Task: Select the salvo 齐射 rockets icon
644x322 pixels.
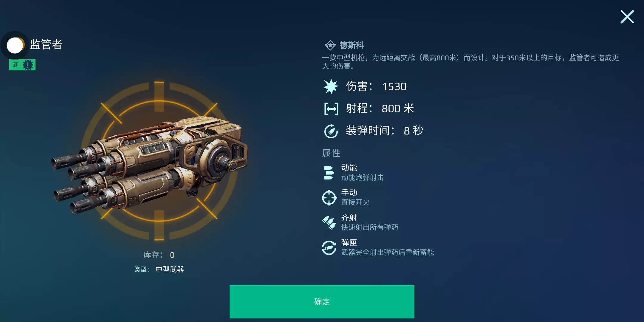Action: click(x=329, y=223)
